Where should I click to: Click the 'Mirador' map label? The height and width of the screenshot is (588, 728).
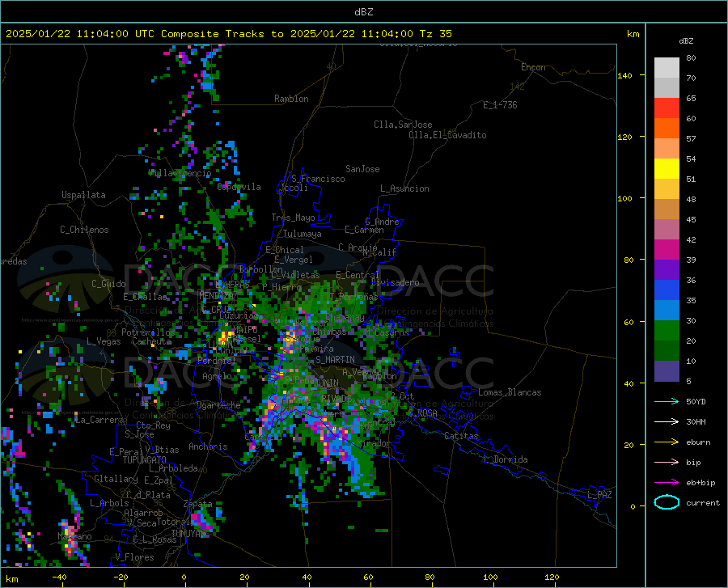click(375, 444)
